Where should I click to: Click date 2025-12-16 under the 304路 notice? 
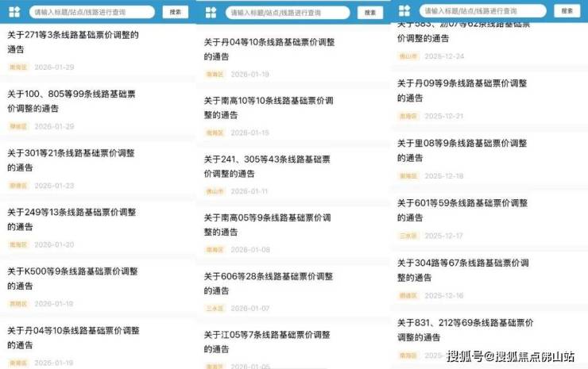(x=444, y=296)
